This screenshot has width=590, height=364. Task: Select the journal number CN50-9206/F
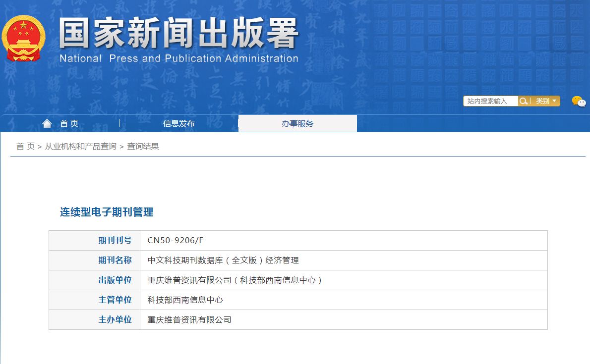[176, 241]
